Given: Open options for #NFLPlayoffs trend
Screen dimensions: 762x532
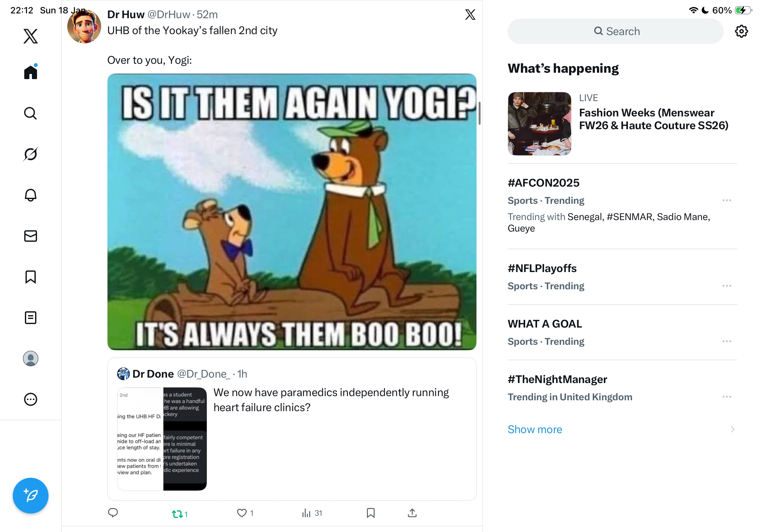Looking at the screenshot, I should 727,285.
